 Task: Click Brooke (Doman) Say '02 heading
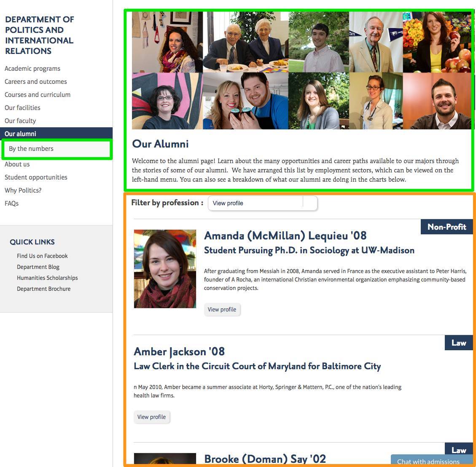[x=265, y=459]
